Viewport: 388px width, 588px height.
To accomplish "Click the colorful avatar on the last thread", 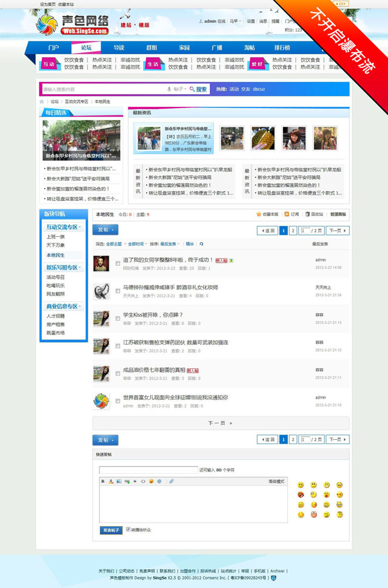I will tap(101, 401).
